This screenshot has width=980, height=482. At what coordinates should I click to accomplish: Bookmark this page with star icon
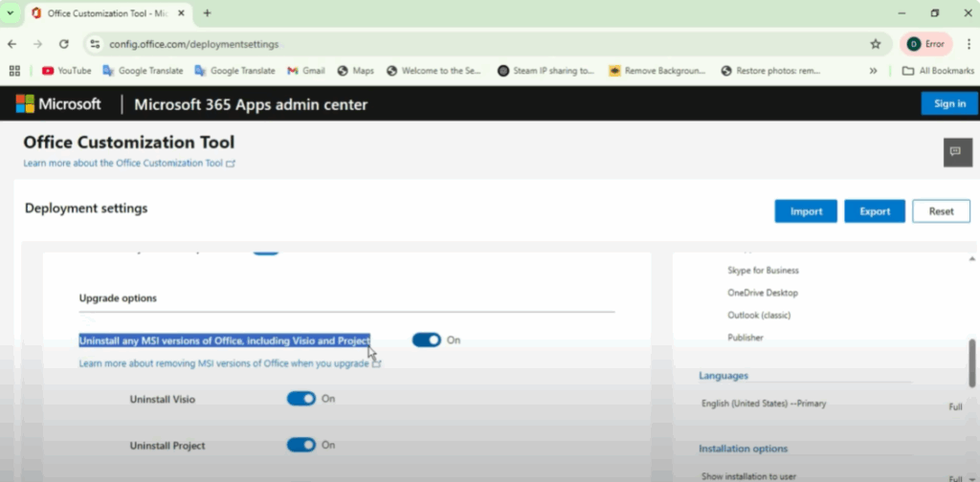pos(875,44)
